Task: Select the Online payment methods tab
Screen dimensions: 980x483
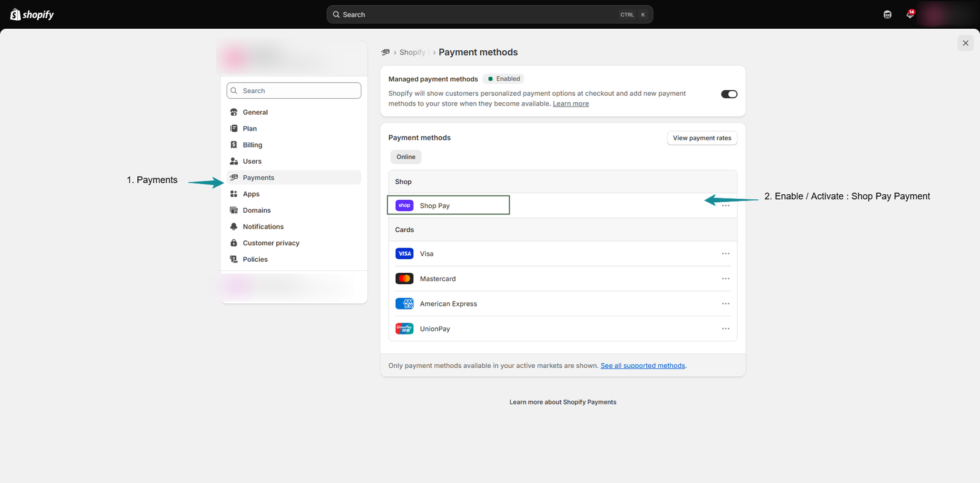Action: pos(406,157)
